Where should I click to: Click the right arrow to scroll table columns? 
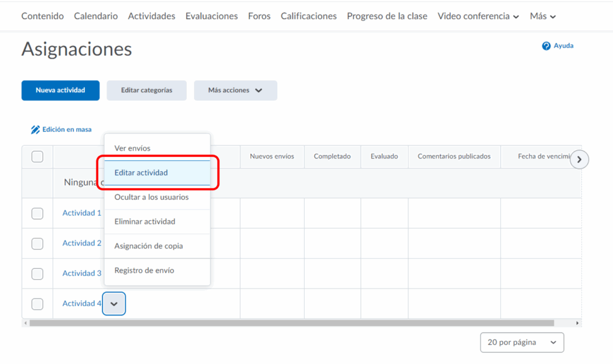pyautogui.click(x=579, y=159)
